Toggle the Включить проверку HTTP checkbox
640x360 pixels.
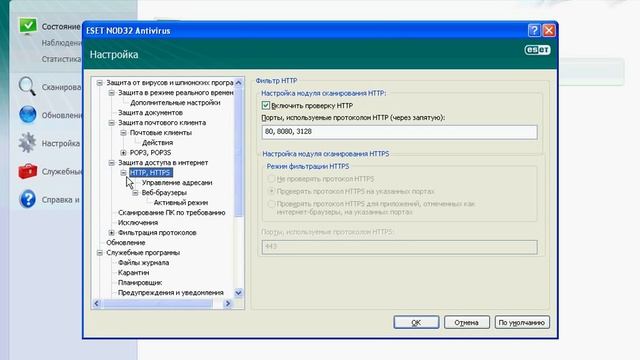[266, 105]
